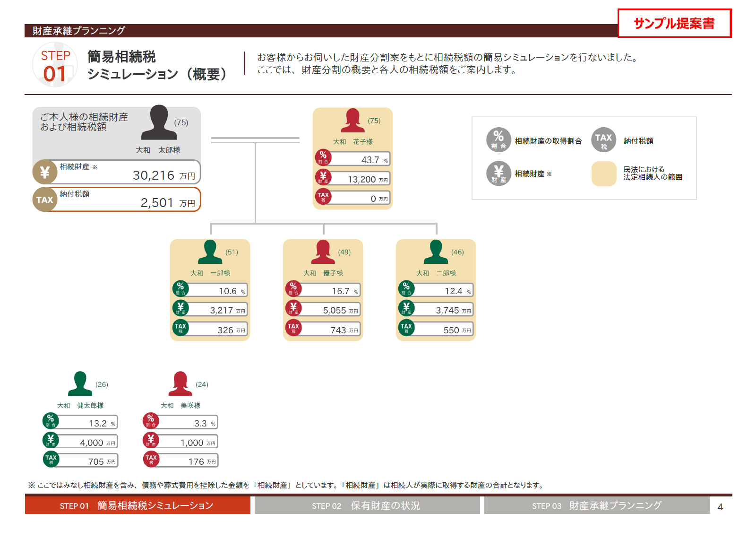Click the サンプル提案書 red label

click(674, 23)
